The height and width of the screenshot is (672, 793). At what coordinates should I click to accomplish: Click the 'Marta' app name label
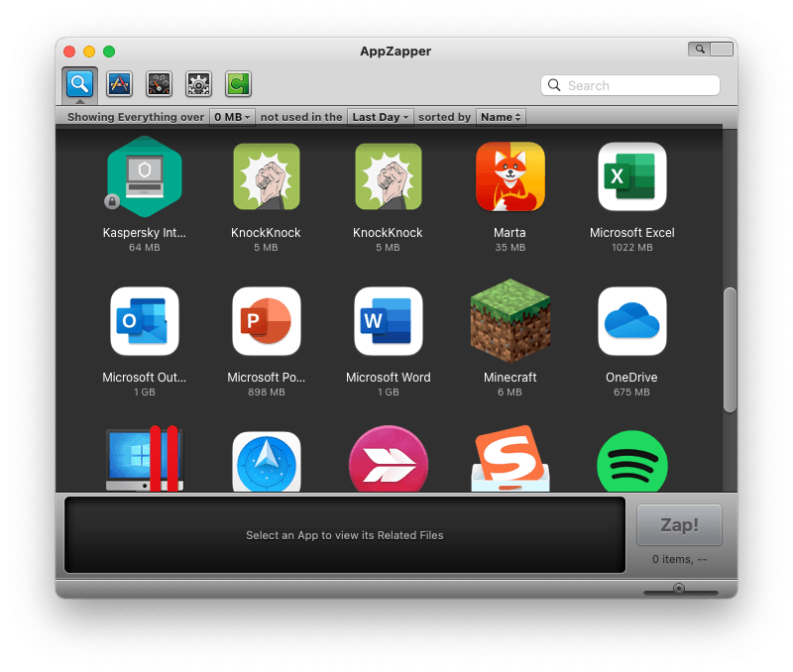(510, 233)
